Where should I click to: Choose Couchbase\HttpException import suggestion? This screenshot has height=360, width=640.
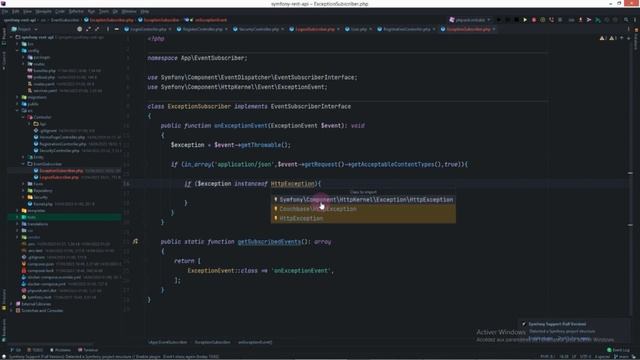coord(363,209)
